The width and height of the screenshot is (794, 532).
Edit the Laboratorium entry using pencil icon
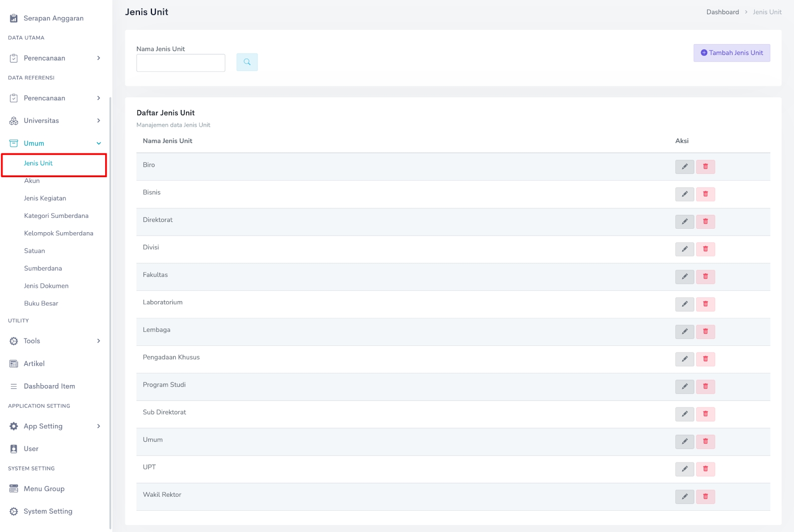684,304
